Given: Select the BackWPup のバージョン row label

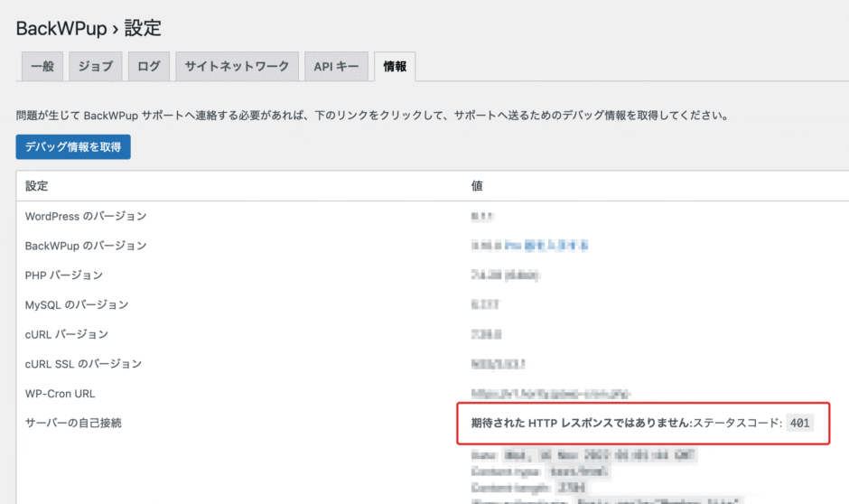Looking at the screenshot, I should coord(86,246).
